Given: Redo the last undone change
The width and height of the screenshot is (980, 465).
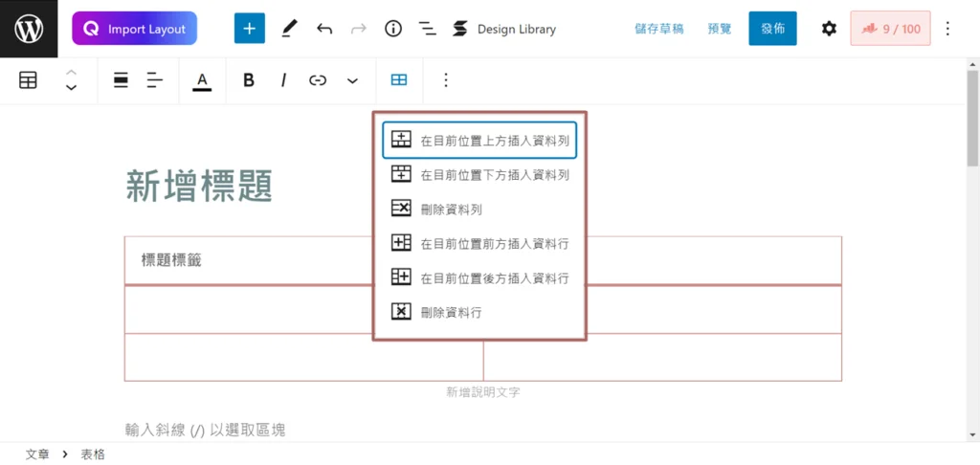Looking at the screenshot, I should (x=359, y=29).
